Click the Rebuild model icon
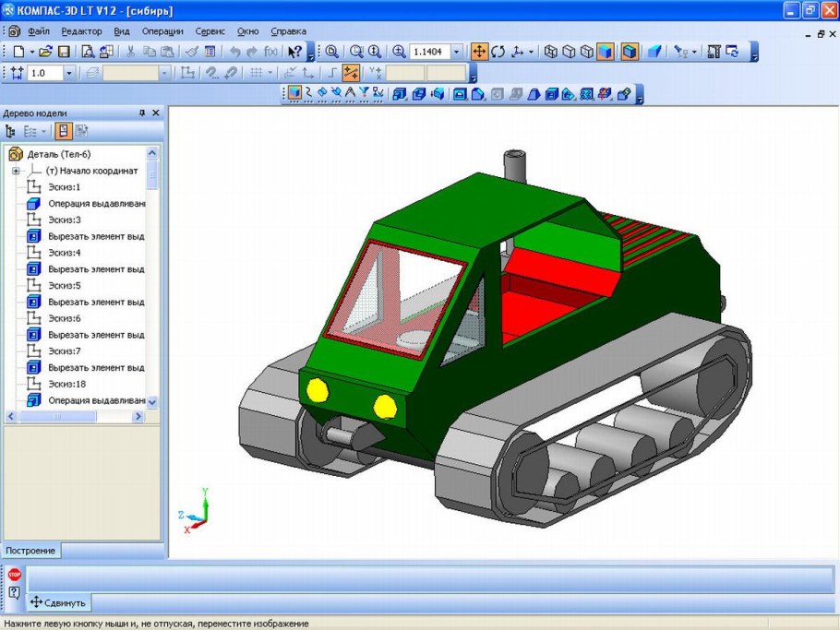Screen dimensions: 840x630 [x=733, y=52]
